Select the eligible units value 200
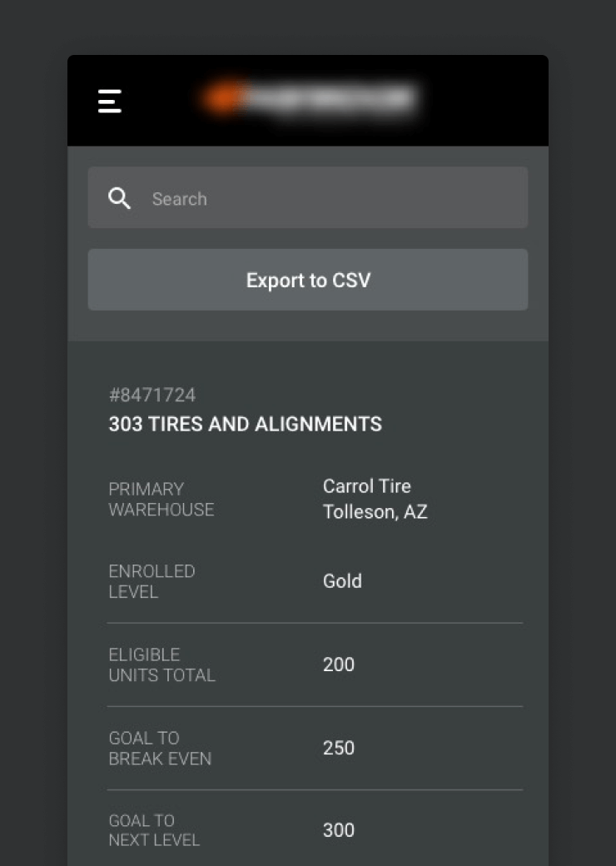Screen dimensions: 616x866 [x=338, y=664]
